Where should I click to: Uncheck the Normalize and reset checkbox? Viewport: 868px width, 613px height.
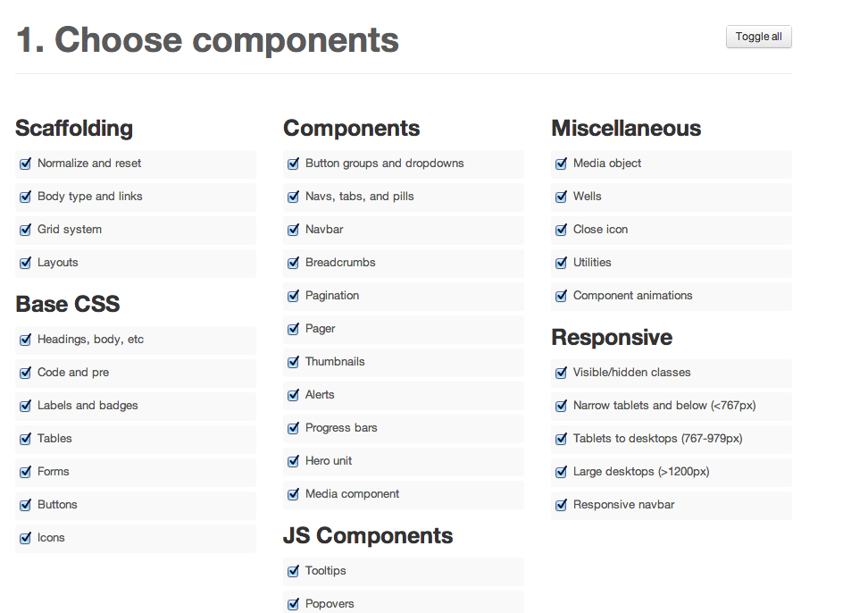click(x=25, y=164)
